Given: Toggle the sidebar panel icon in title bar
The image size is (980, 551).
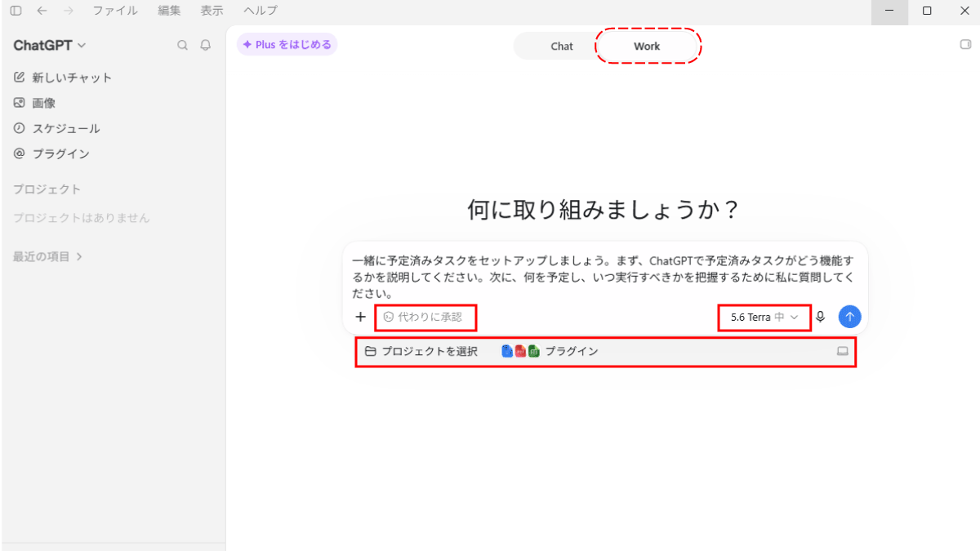Looking at the screenshot, I should point(16,11).
